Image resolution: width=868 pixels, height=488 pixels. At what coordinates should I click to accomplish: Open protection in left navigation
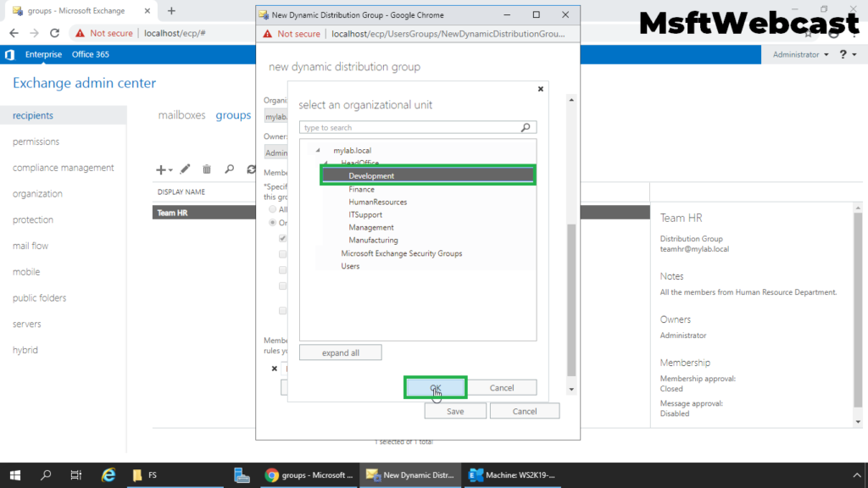pyautogui.click(x=33, y=219)
